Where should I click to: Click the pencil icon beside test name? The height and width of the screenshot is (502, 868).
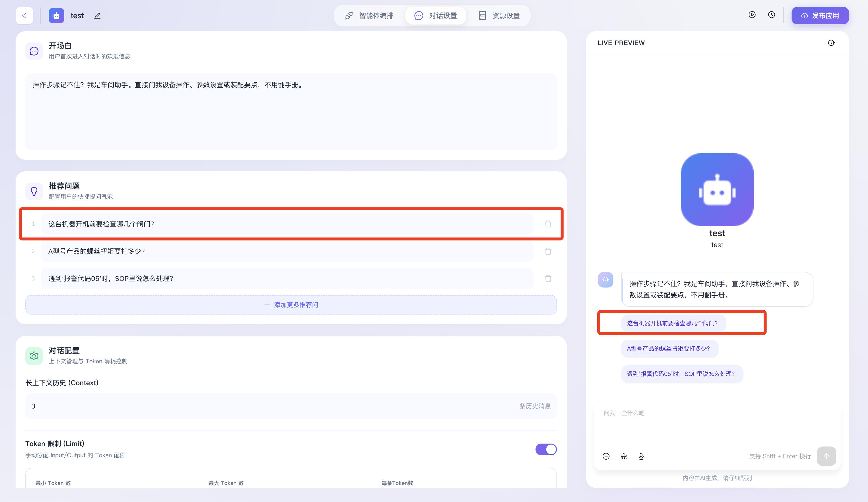click(97, 16)
